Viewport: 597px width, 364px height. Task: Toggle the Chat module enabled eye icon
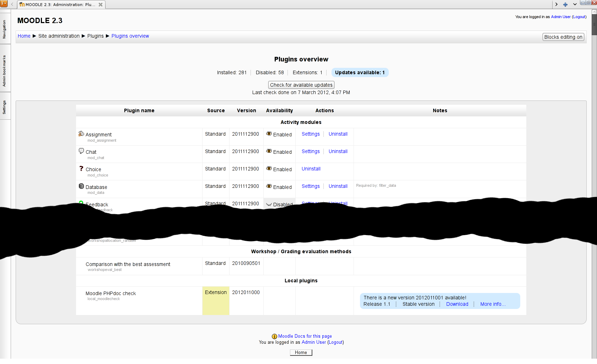pos(269,151)
